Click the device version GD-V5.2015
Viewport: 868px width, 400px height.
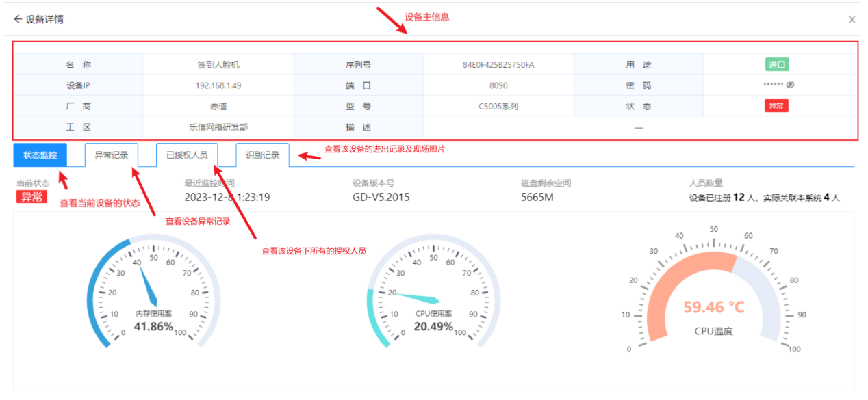click(381, 198)
